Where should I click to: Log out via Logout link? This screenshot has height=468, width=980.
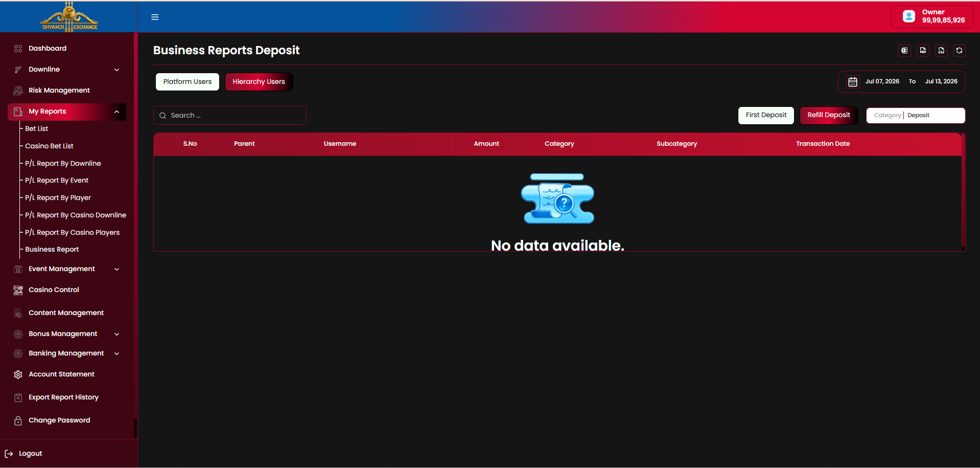click(30, 454)
